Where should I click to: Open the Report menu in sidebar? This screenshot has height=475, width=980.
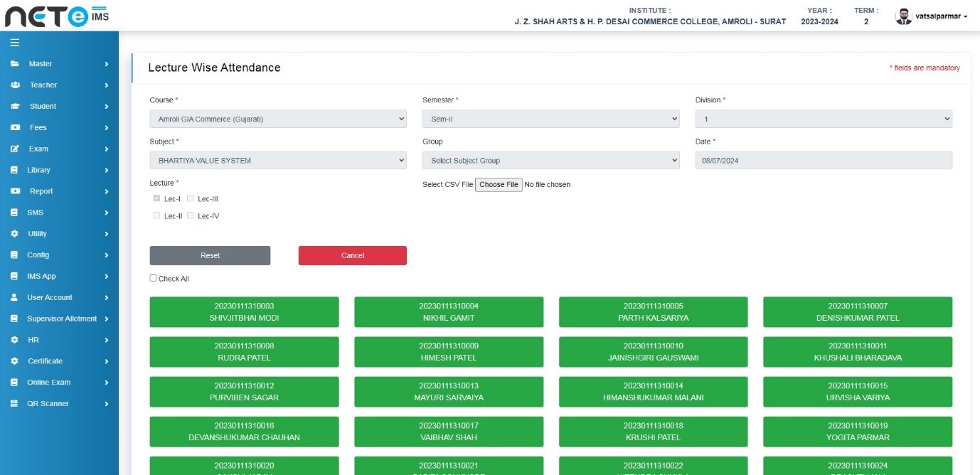41,191
